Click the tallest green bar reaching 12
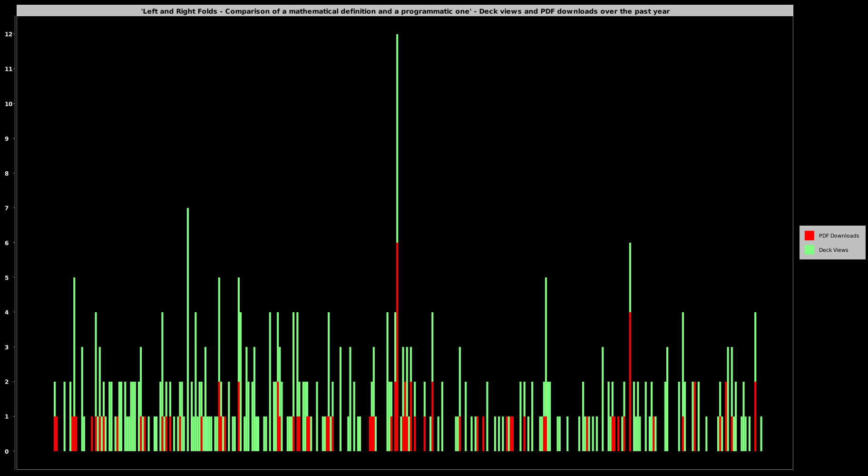Image resolution: width=868 pixels, height=476 pixels. tap(397, 138)
